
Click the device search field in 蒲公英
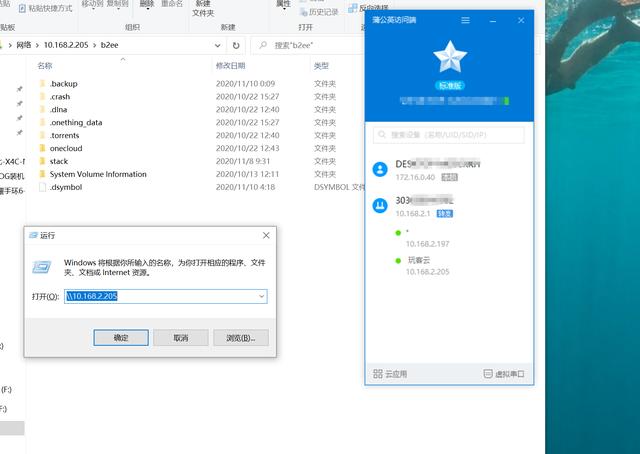pos(449,135)
